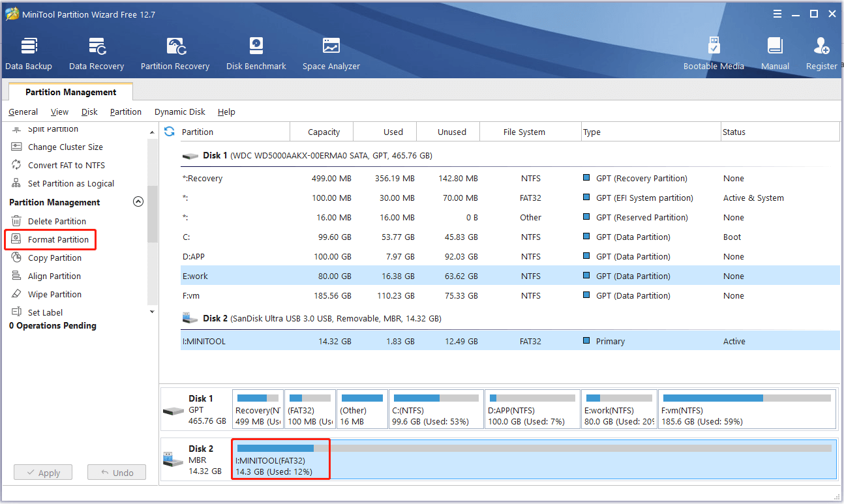Select the C: partition row
The height and width of the screenshot is (504, 844).
pyautogui.click(x=510, y=237)
